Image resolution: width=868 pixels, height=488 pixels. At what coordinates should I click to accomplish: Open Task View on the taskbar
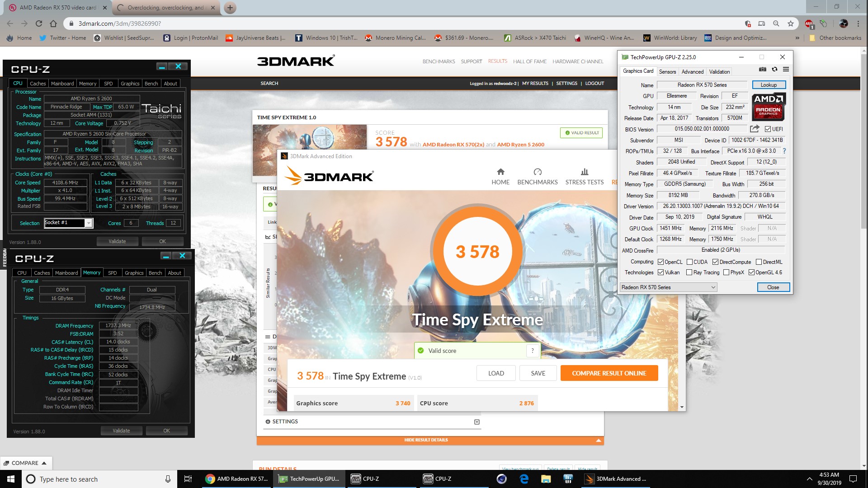pos(188,479)
